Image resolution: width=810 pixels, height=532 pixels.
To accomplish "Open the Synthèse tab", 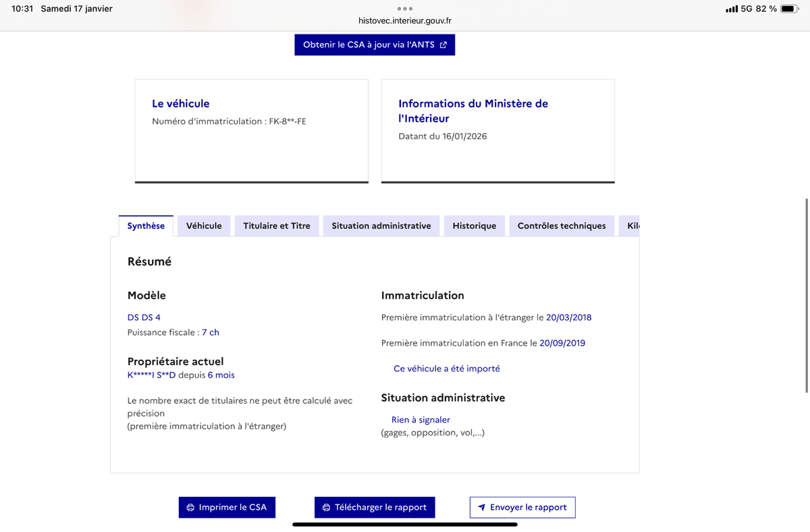I will tap(146, 225).
